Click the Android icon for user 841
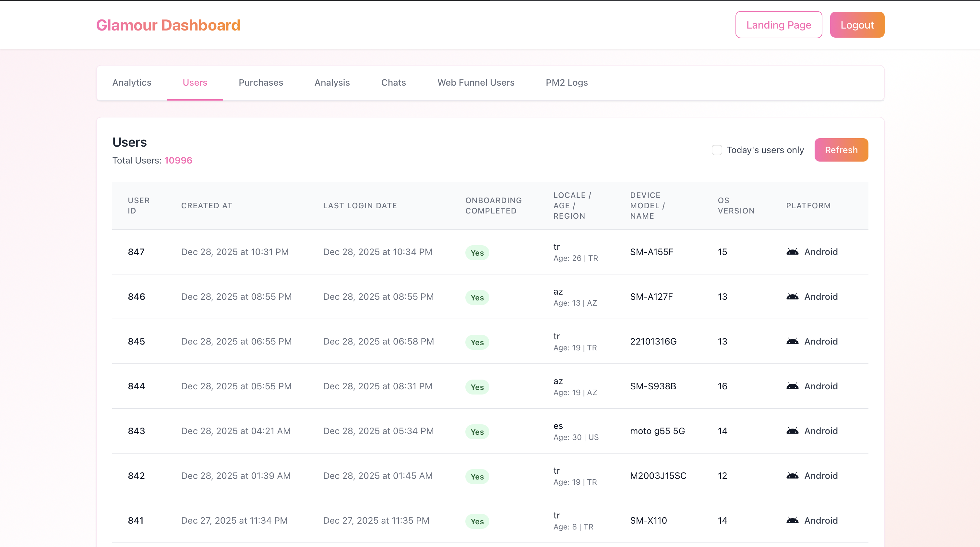This screenshot has width=980, height=547. point(793,520)
